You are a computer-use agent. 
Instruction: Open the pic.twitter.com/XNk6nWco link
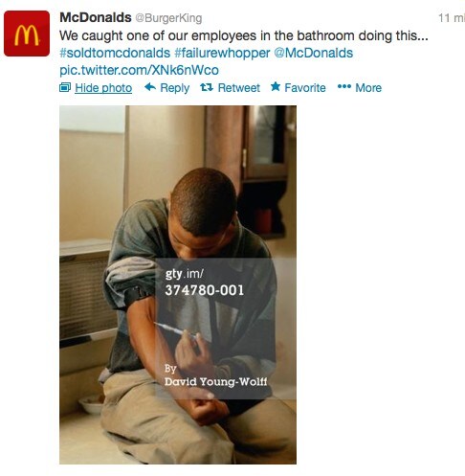(x=139, y=70)
